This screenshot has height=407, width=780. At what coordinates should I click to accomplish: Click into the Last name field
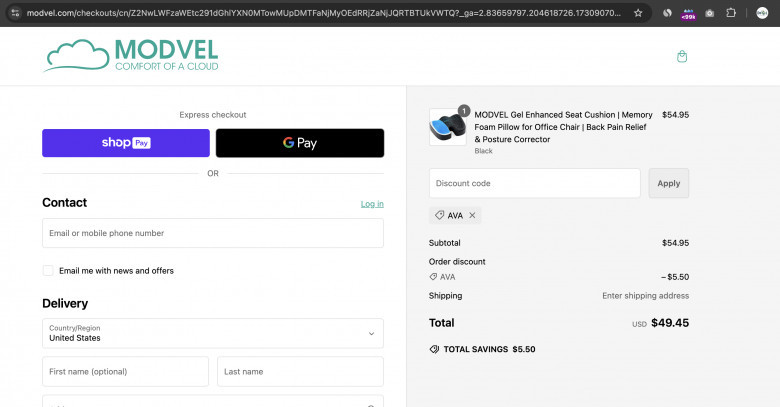(300, 372)
